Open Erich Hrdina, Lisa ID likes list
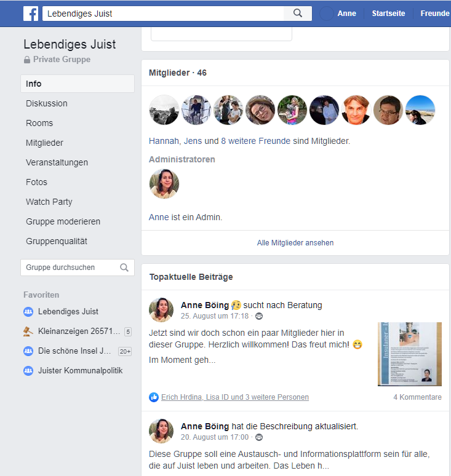This screenshot has width=451, height=476. pyautogui.click(x=235, y=397)
